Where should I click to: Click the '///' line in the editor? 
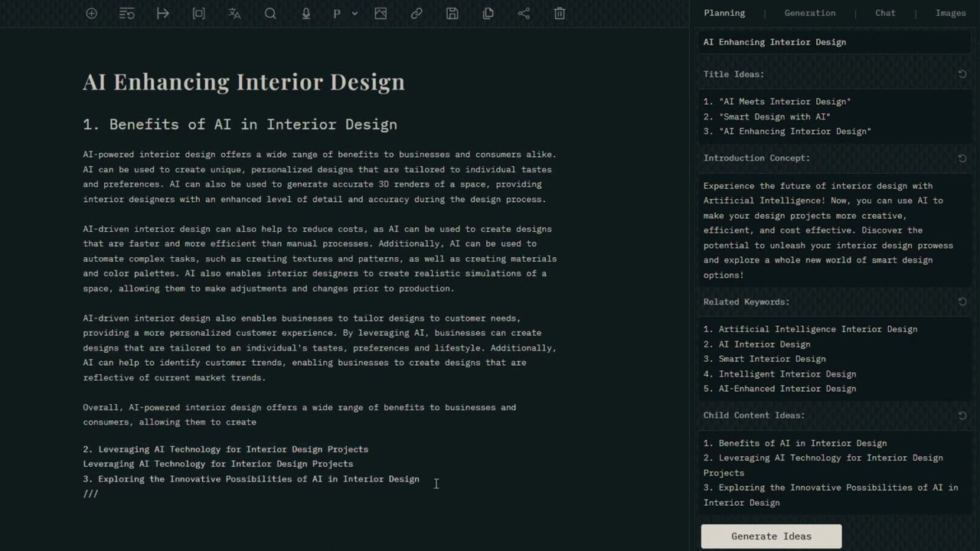(x=90, y=494)
